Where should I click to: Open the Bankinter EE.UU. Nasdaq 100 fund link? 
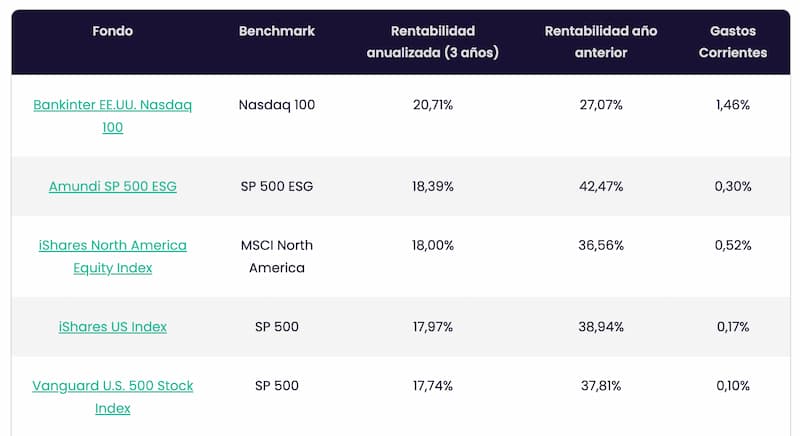coord(112,105)
